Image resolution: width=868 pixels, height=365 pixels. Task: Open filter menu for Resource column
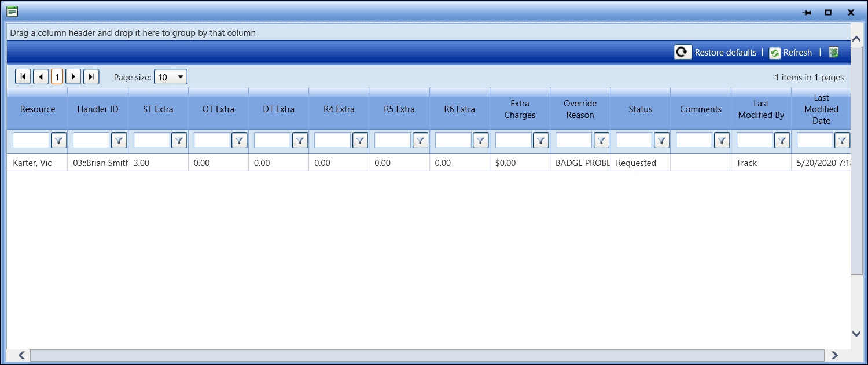pos(58,140)
